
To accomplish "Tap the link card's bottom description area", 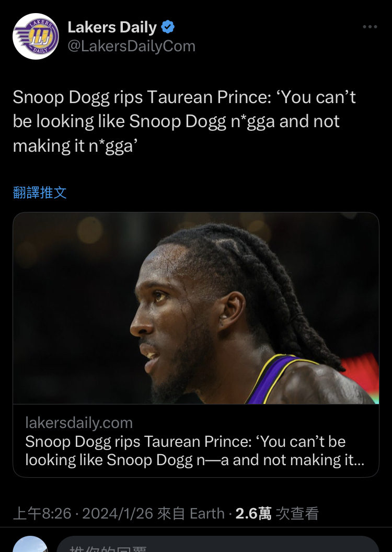I will click(x=196, y=441).
